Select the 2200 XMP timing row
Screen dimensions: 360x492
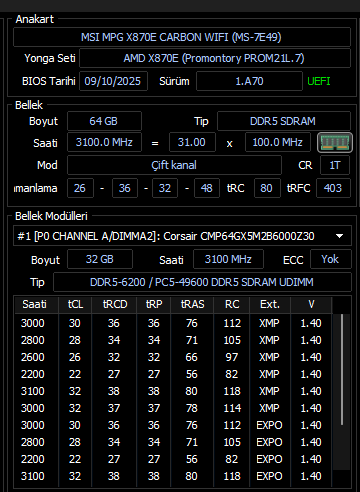point(173,374)
